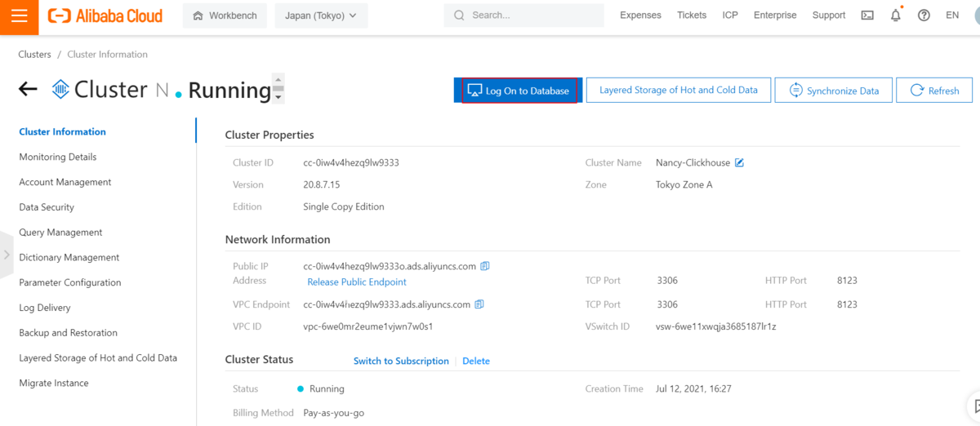Screen dimensions: 980x426
Task: Select creation time Jul 12, 2021, 16:27
Action: point(693,389)
